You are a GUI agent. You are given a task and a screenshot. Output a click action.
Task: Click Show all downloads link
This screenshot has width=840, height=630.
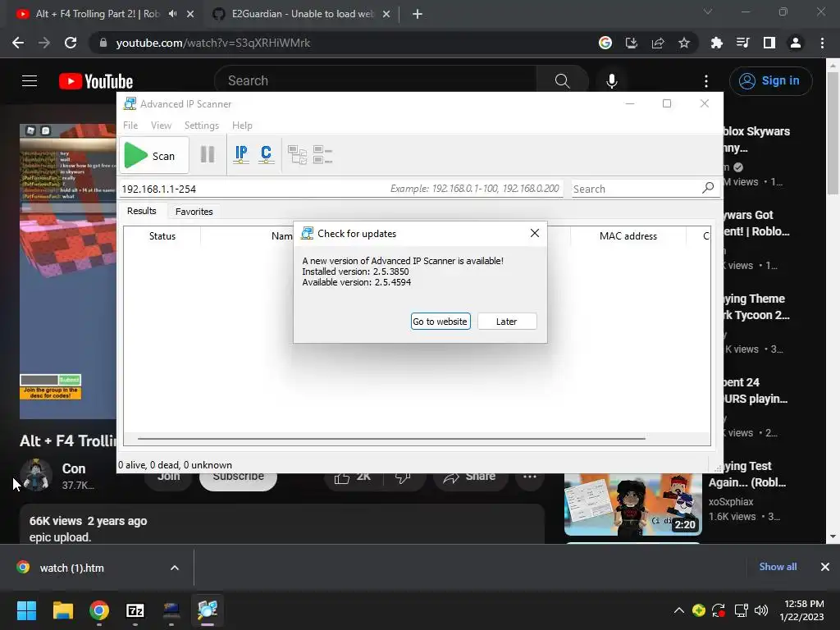[x=778, y=567]
